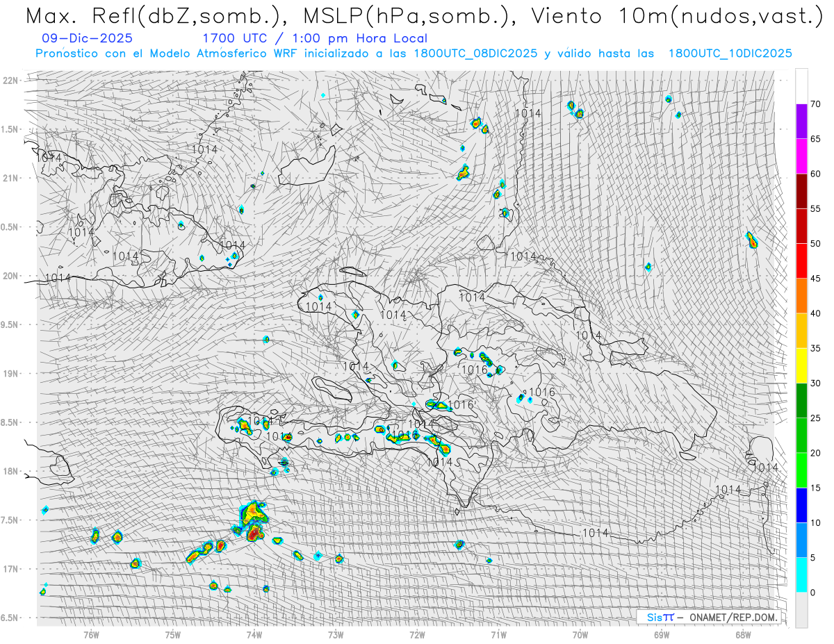
Task: Click the 20N latitude axis label
Action: 11,276
